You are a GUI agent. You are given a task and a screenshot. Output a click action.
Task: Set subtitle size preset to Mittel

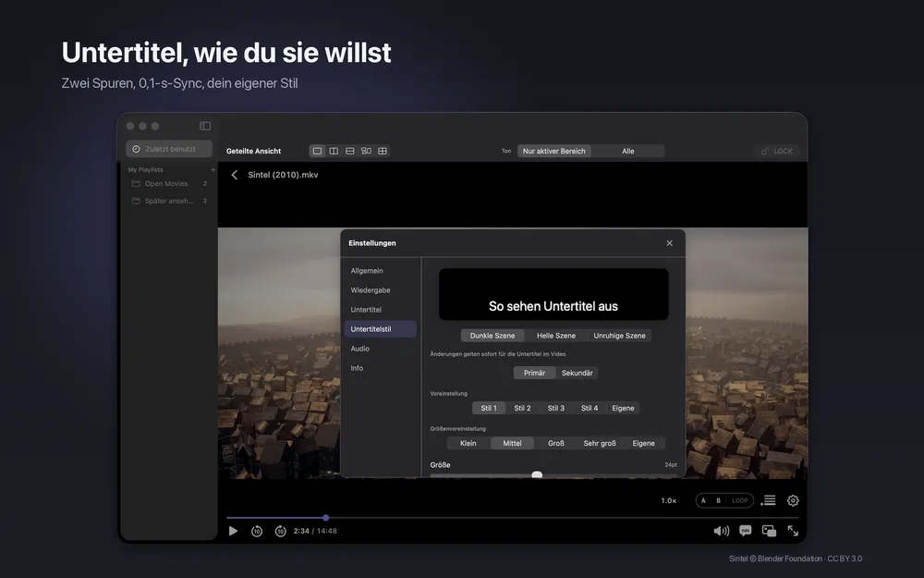pyautogui.click(x=512, y=444)
